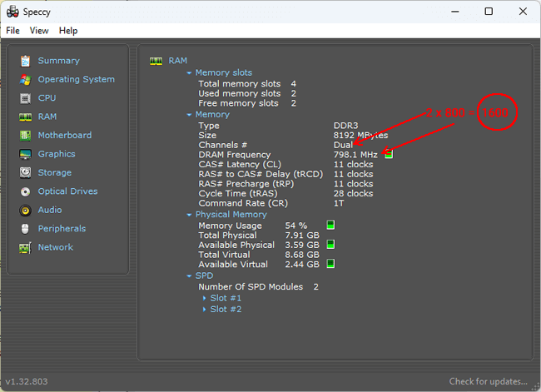Collapse the Physical Memory section
The height and width of the screenshot is (392, 541).
[189, 215]
